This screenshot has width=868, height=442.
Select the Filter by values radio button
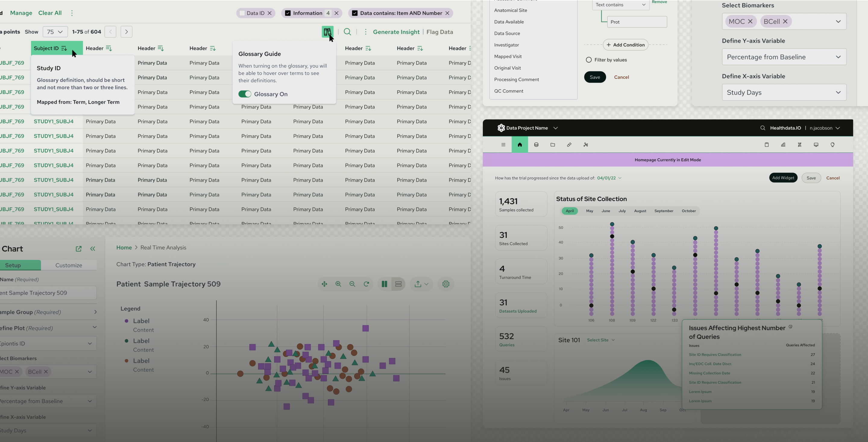click(x=589, y=59)
